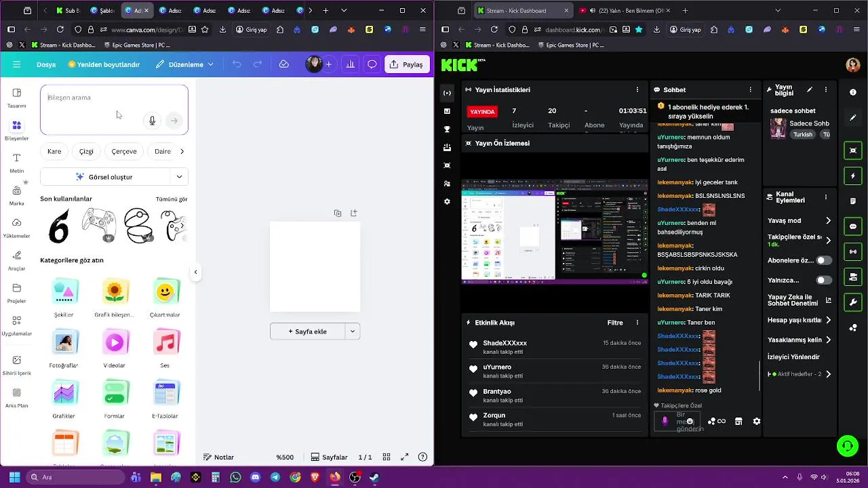Click Canva undo arrow

click(x=236, y=64)
